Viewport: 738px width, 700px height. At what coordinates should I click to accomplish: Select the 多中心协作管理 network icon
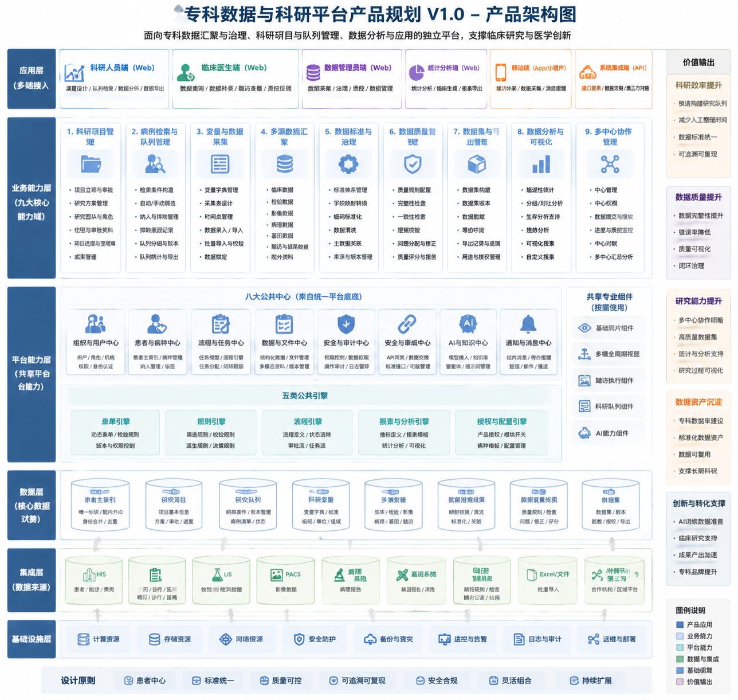click(610, 164)
